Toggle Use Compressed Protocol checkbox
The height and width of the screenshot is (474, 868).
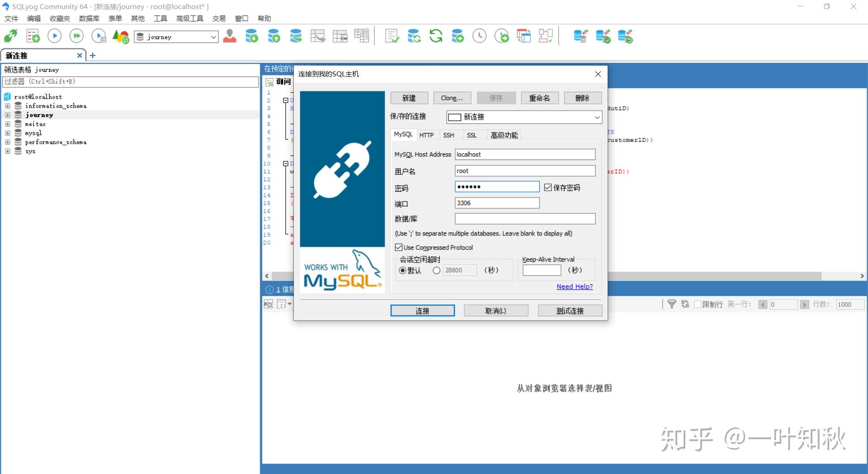399,247
